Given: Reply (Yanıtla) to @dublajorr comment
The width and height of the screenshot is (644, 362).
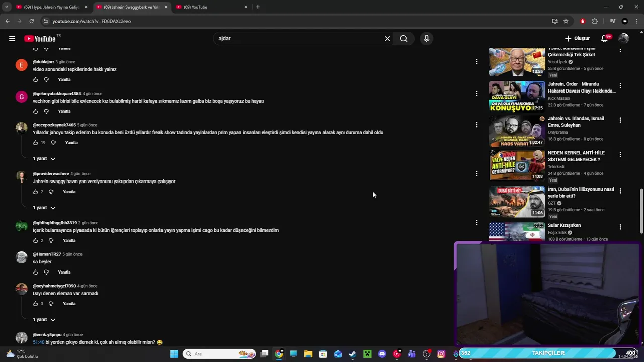Looking at the screenshot, I should 64,79.
